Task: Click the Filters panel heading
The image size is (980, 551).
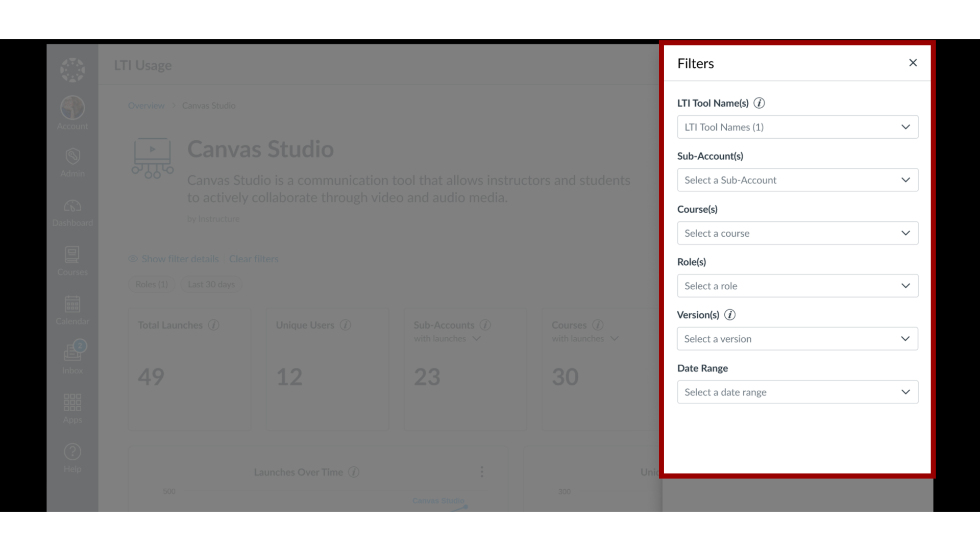Action: click(x=696, y=63)
